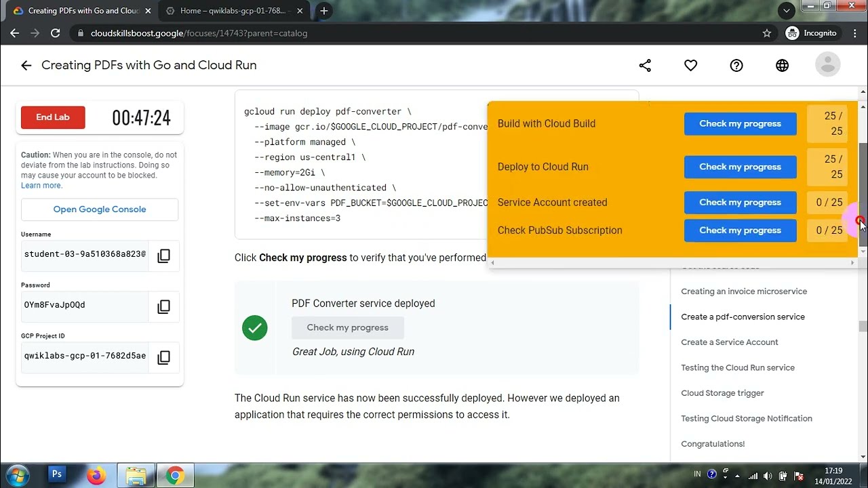This screenshot has height=488, width=868.
Task: Click the 0 / 25 PubSub score
Action: coord(827,230)
